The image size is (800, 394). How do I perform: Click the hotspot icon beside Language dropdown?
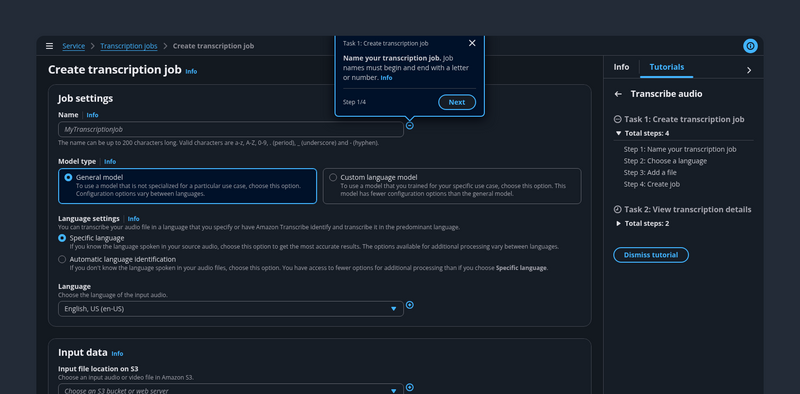[x=410, y=305]
